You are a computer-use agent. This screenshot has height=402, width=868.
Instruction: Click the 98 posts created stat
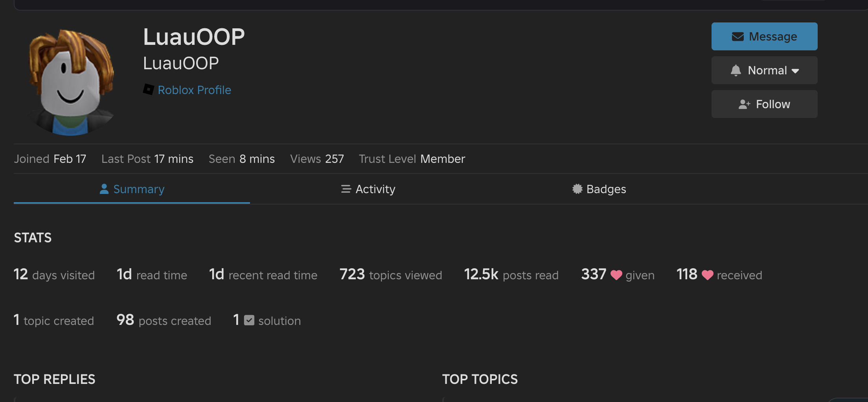coord(164,321)
